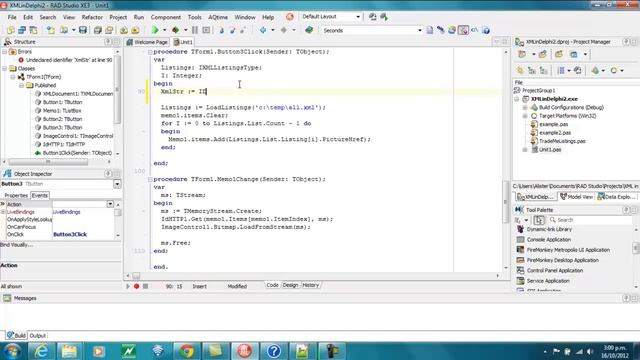Collapse the Errors node in Structure
The height and width of the screenshot is (360, 640).
pos(4,52)
